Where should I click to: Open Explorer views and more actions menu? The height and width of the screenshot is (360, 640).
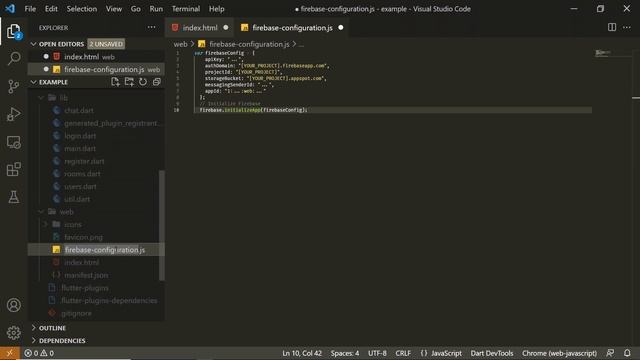coord(151,27)
